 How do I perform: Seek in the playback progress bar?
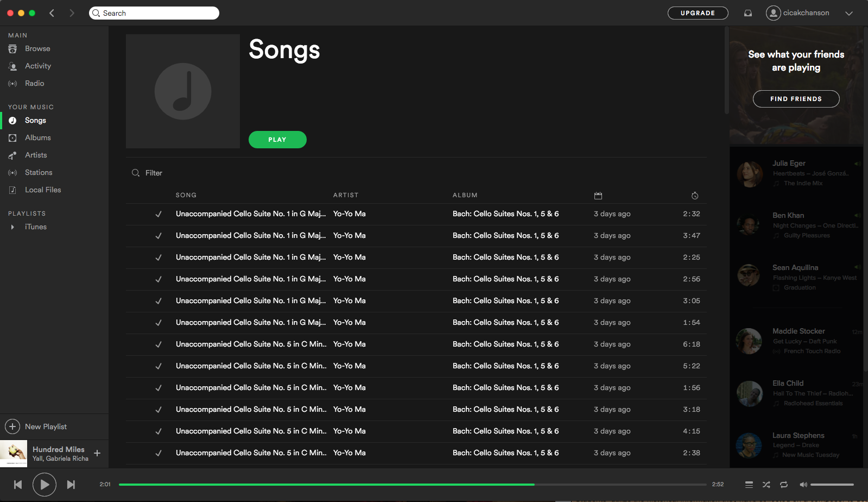[413, 485]
